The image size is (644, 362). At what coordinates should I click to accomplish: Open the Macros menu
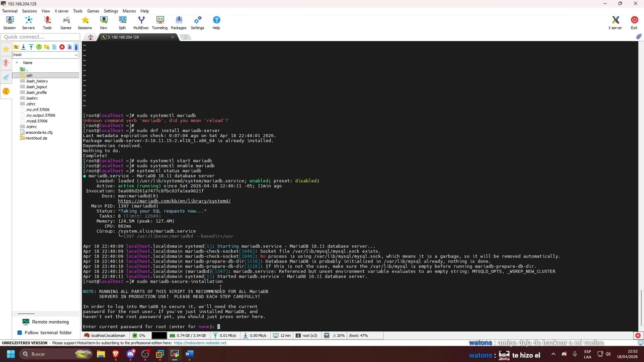point(129,11)
